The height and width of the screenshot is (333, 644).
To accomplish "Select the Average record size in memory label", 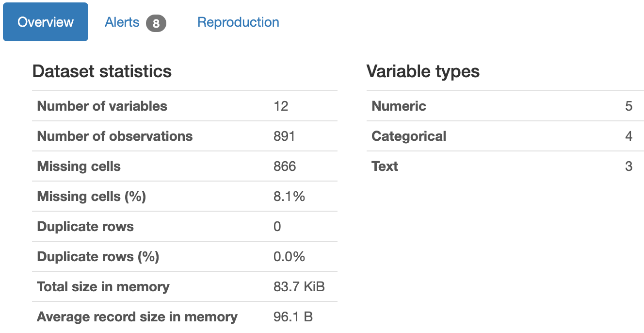I will click(137, 316).
